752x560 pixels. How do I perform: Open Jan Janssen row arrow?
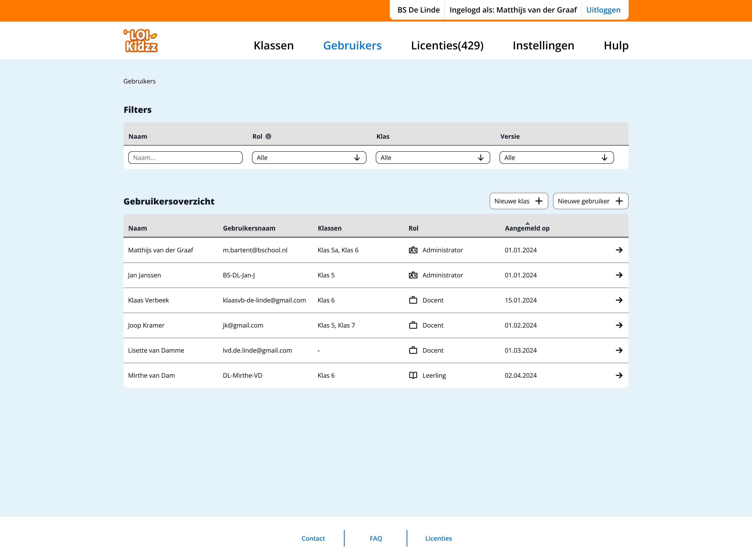click(619, 275)
